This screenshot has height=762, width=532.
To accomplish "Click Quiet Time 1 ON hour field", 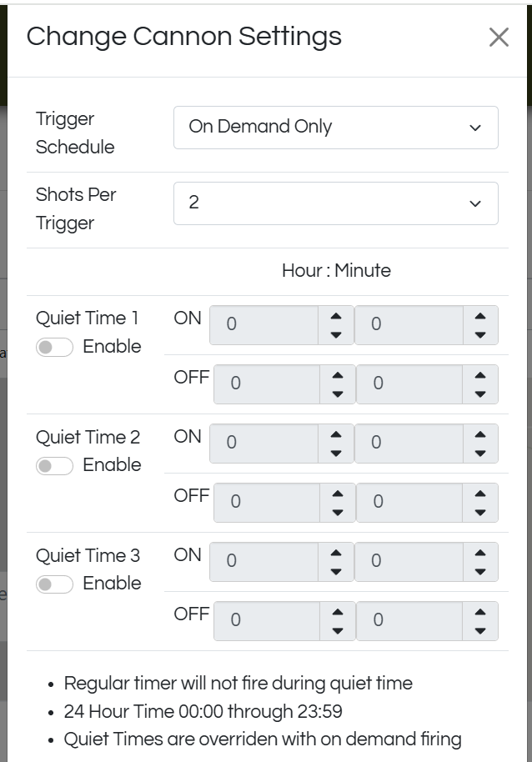I will click(263, 325).
